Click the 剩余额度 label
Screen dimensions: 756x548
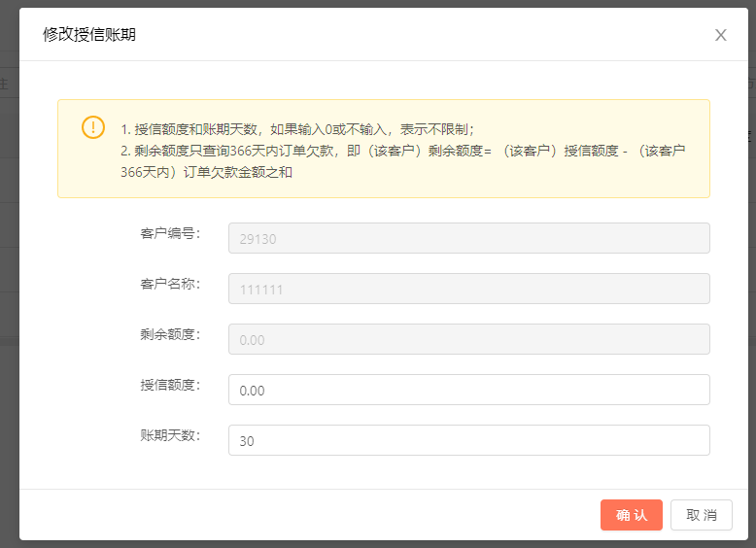pos(170,334)
